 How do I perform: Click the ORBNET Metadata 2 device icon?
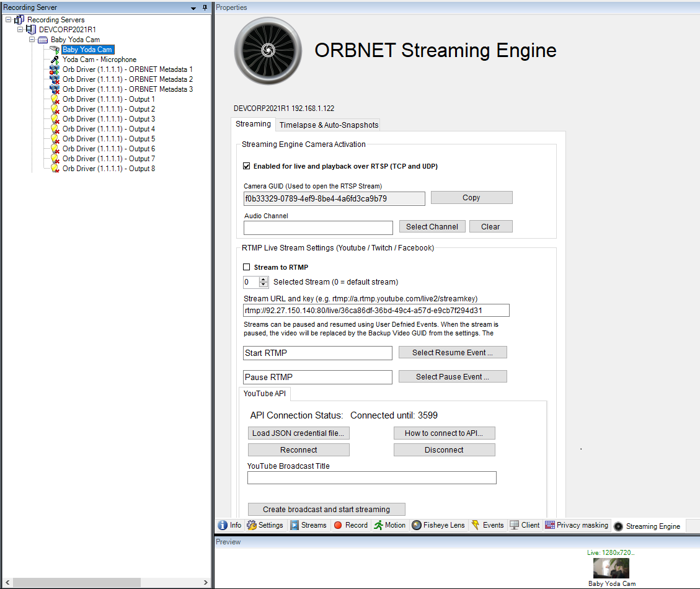55,79
